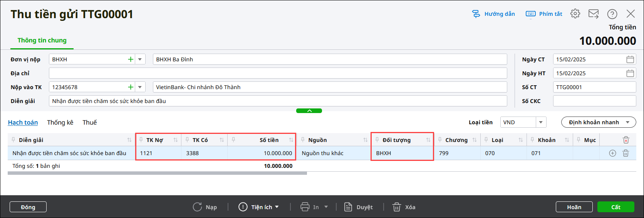Reload data with the Nạp button
Viewport: 644px width, 218px height.
tap(205, 207)
